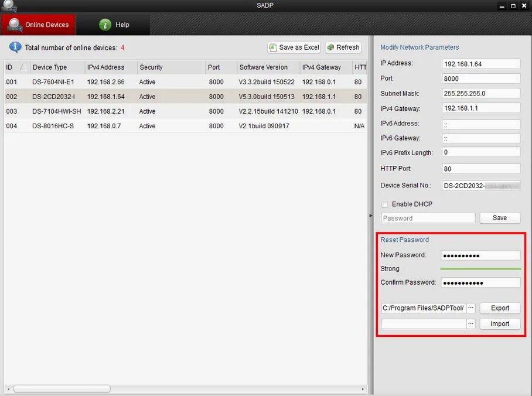Click the Port input field in parameters
The image size is (532, 396).
pyautogui.click(x=481, y=78)
